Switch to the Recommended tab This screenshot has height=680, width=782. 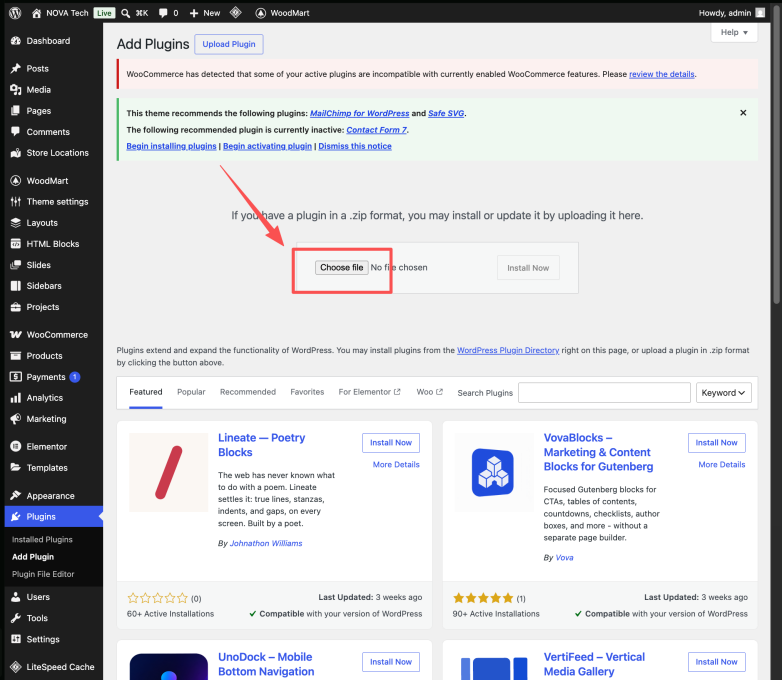248,392
